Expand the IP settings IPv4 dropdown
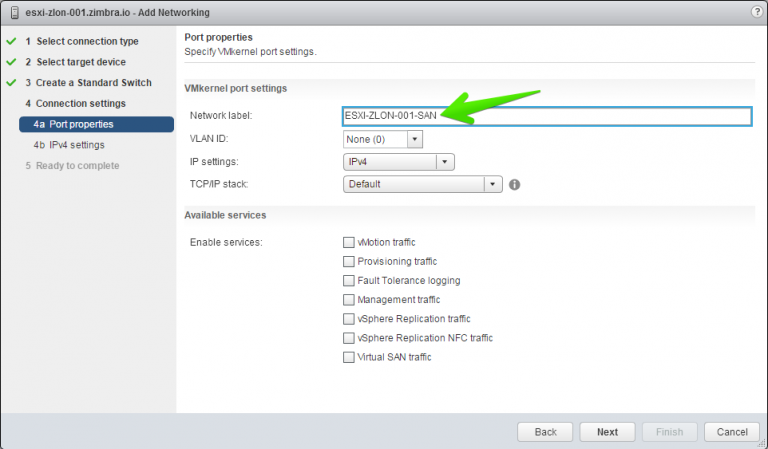Screen dimensions: 768x449 pyautogui.click(x=399, y=162)
